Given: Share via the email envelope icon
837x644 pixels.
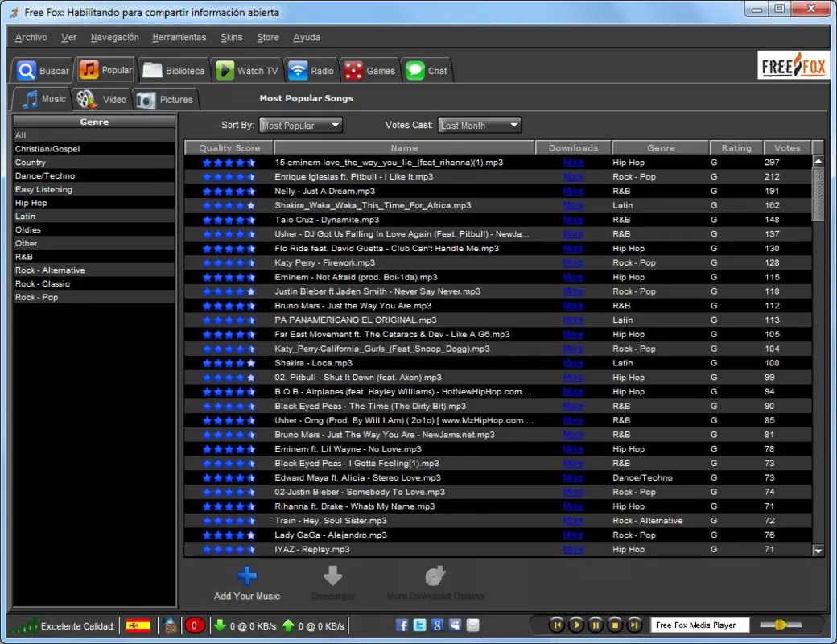Looking at the screenshot, I should coord(472,625).
